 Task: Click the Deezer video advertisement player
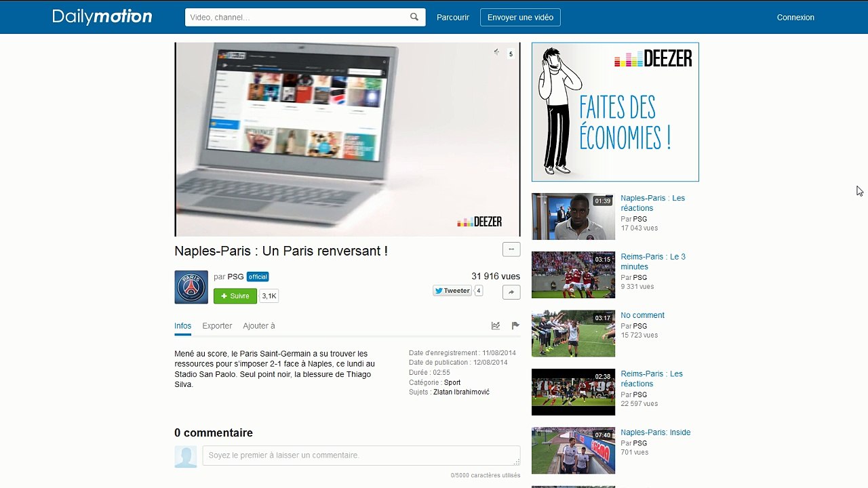348,140
